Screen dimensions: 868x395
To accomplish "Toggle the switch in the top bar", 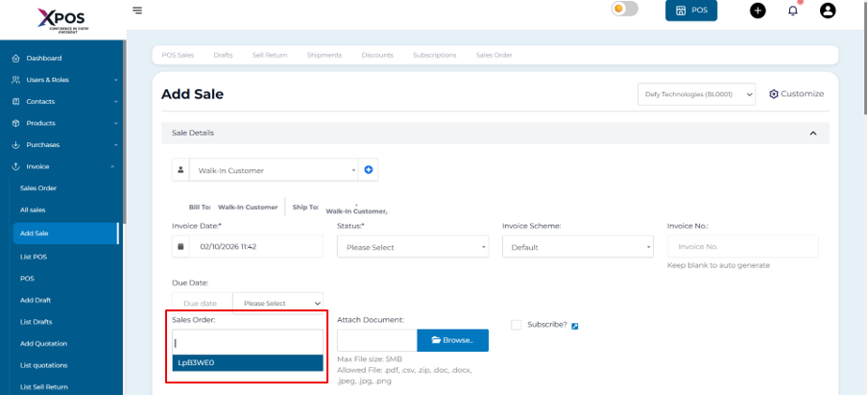I will (x=624, y=10).
